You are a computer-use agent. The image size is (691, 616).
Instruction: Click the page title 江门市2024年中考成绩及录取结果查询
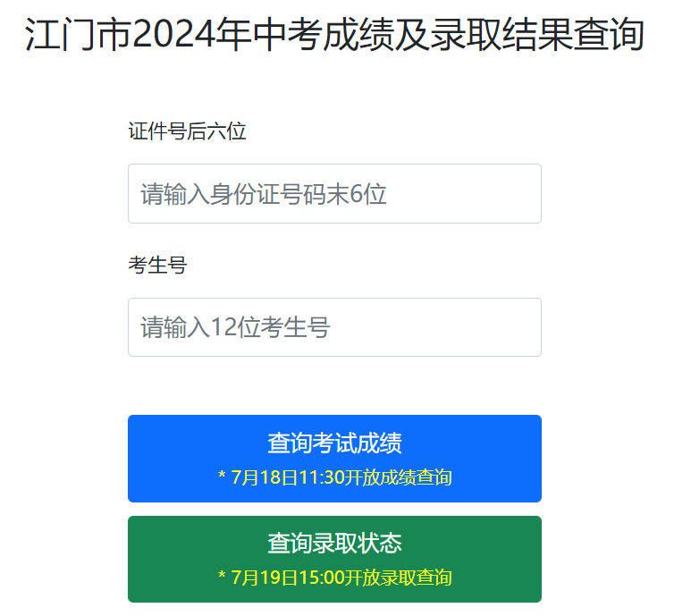click(x=334, y=36)
